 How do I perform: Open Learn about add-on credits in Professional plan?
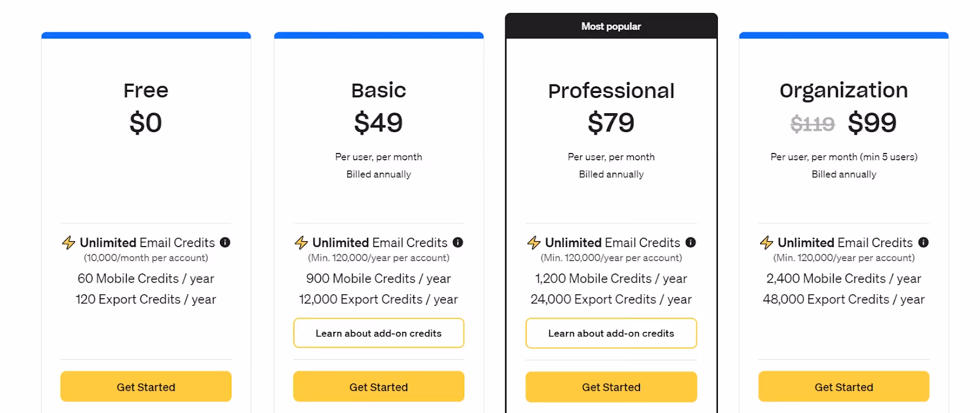[611, 333]
